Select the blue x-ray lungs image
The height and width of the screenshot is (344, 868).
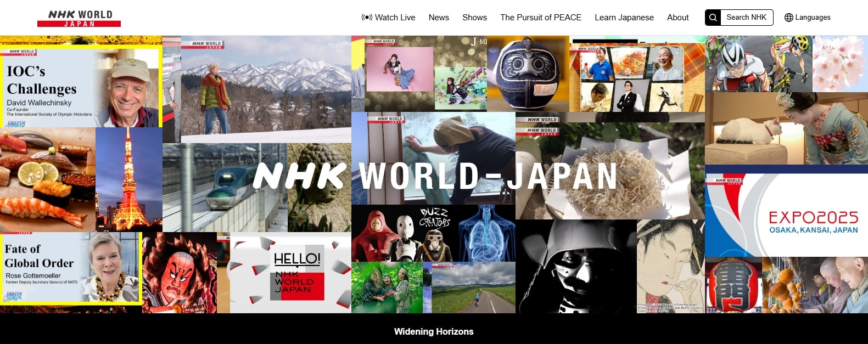click(487, 233)
